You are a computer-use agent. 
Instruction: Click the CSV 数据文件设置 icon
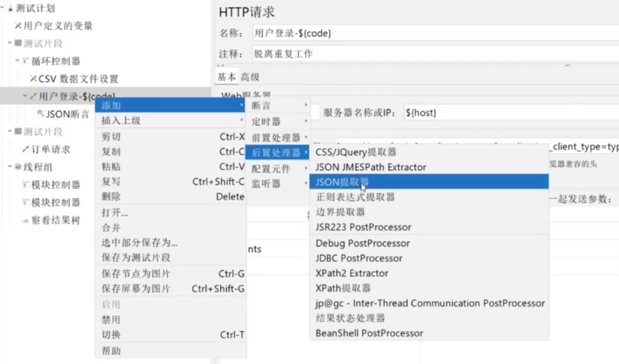coord(34,79)
